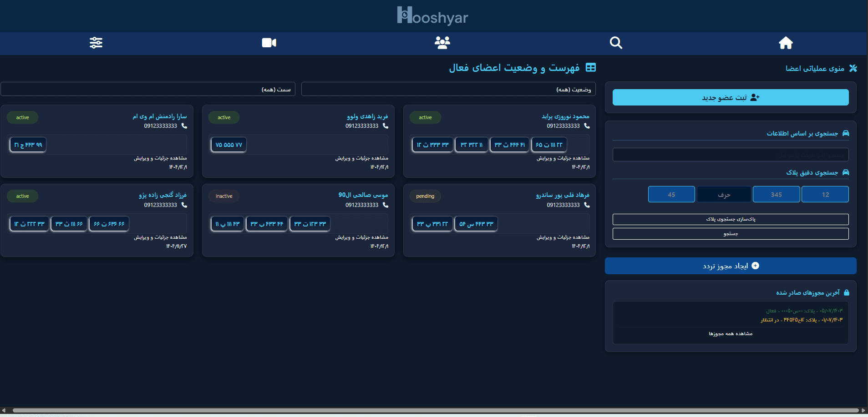Open details and edit link for موسی صالحی

[x=361, y=237]
